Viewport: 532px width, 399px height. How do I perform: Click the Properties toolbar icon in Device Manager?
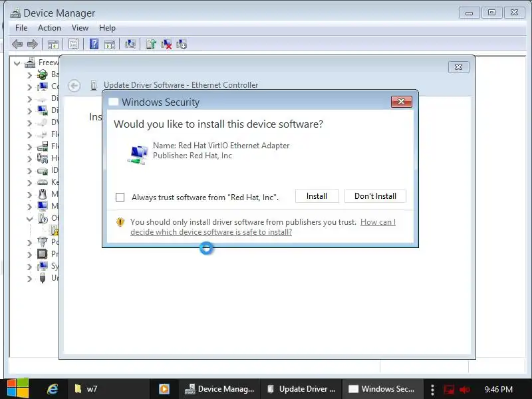point(73,44)
